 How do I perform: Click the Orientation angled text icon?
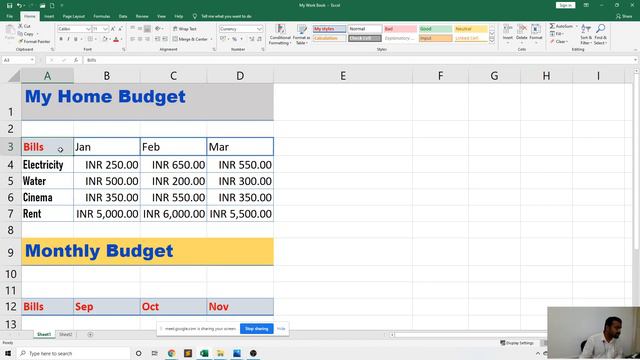pyautogui.click(x=158, y=29)
